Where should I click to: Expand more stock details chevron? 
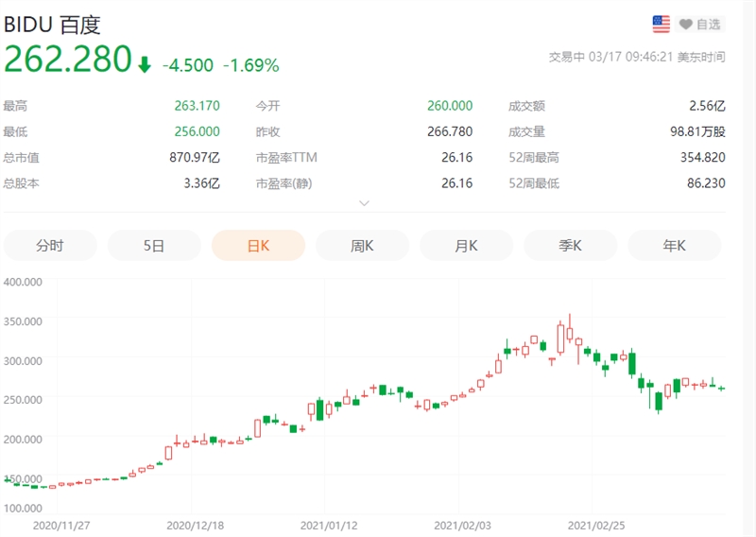(x=365, y=203)
